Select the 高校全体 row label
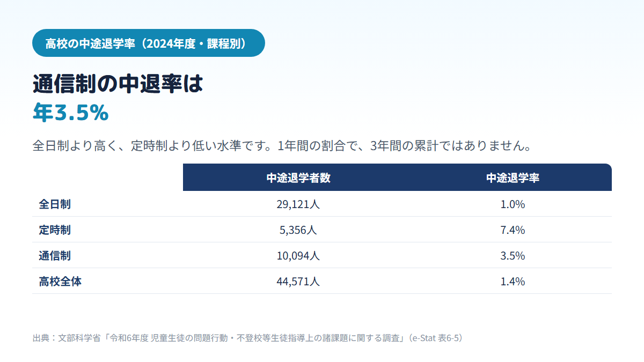This screenshot has width=644, height=362. coord(60,282)
